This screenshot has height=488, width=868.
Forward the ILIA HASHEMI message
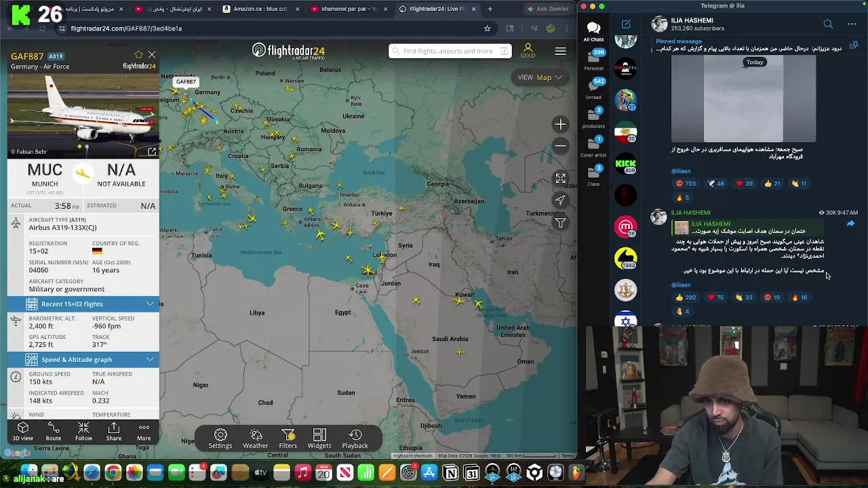(x=850, y=224)
